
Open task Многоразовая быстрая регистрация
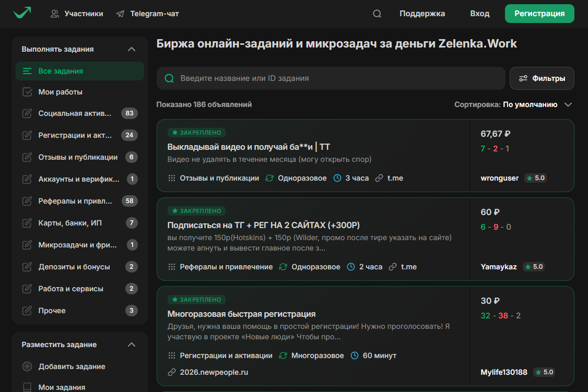pos(241,314)
